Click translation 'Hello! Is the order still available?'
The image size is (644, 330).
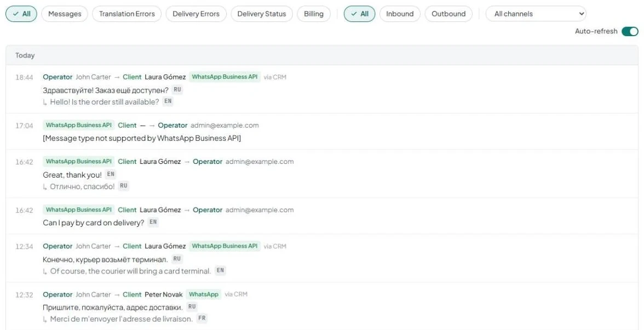point(104,102)
